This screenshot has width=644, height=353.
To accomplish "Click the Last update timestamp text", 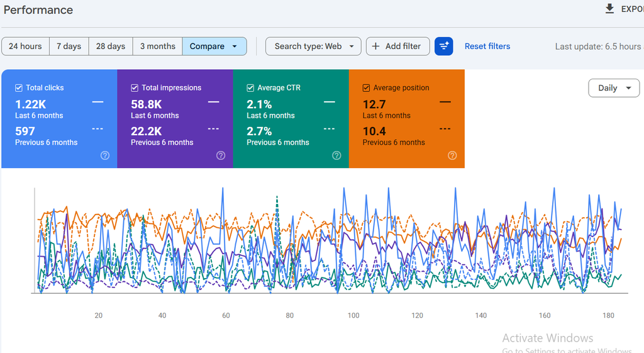I will (x=599, y=47).
